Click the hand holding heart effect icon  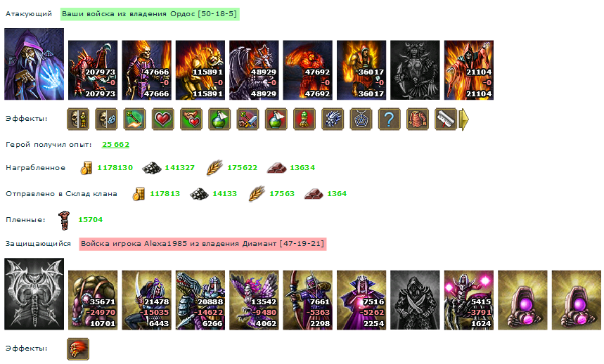[191, 119]
